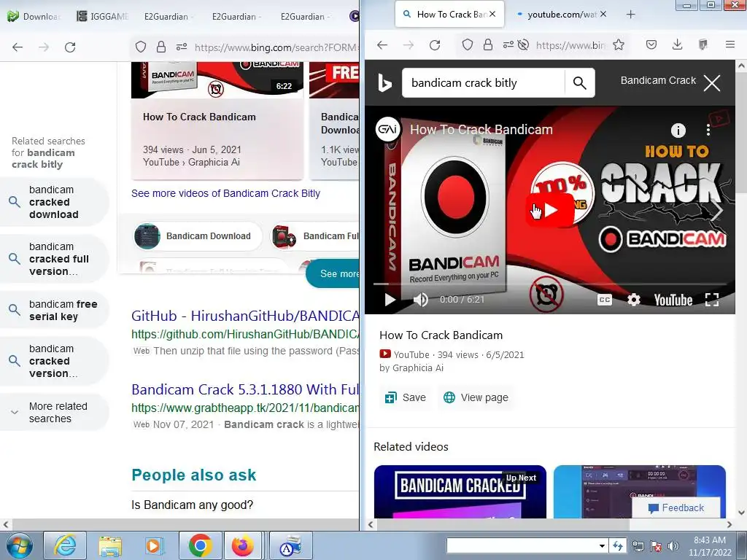Open tracking protection shield in left window
Image resolution: width=747 pixels, height=560 pixels.
click(141, 47)
